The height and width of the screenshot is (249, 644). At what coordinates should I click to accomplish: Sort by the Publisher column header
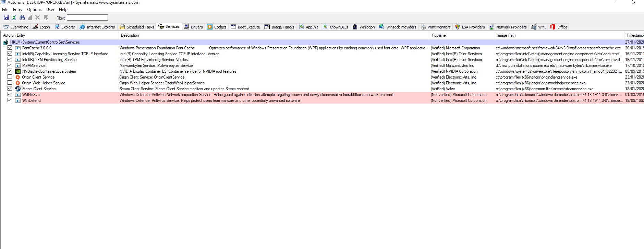point(462,35)
